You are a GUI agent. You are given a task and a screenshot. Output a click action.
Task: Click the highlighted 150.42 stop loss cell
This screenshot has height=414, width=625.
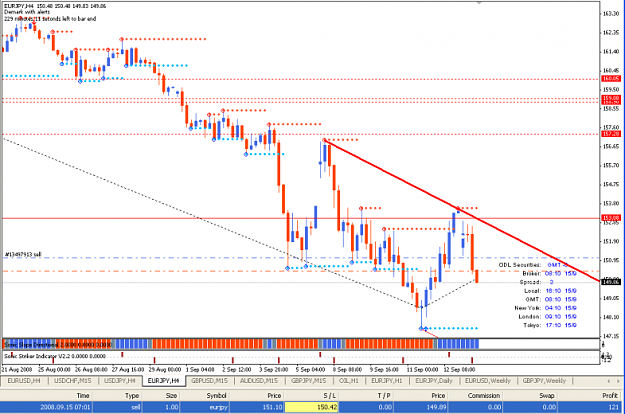click(x=312, y=407)
